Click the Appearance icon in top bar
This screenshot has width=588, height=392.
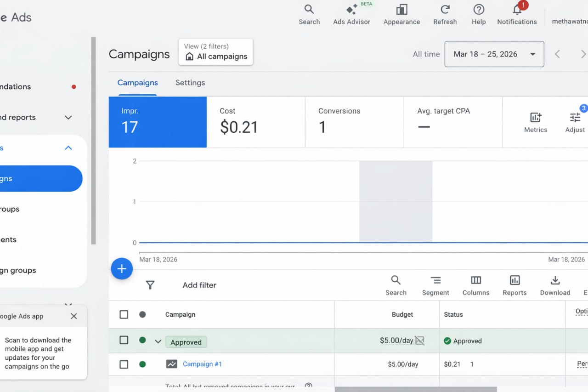(x=401, y=14)
